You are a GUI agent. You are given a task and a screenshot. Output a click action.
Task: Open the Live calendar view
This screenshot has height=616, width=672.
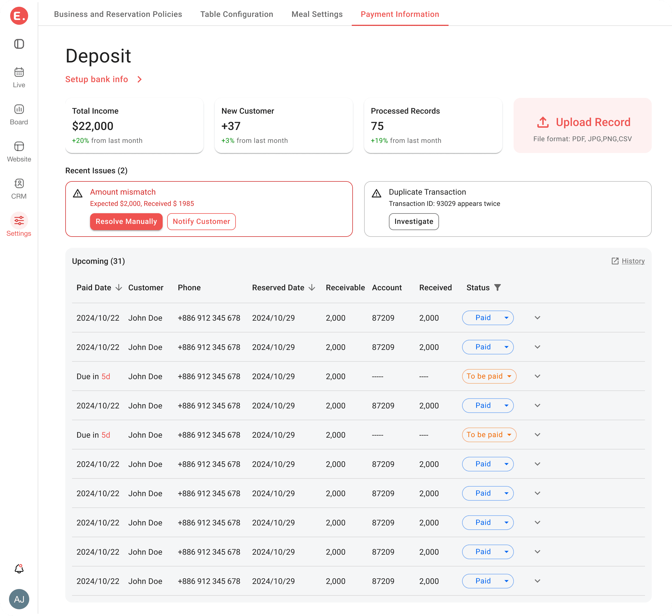pos(19,78)
